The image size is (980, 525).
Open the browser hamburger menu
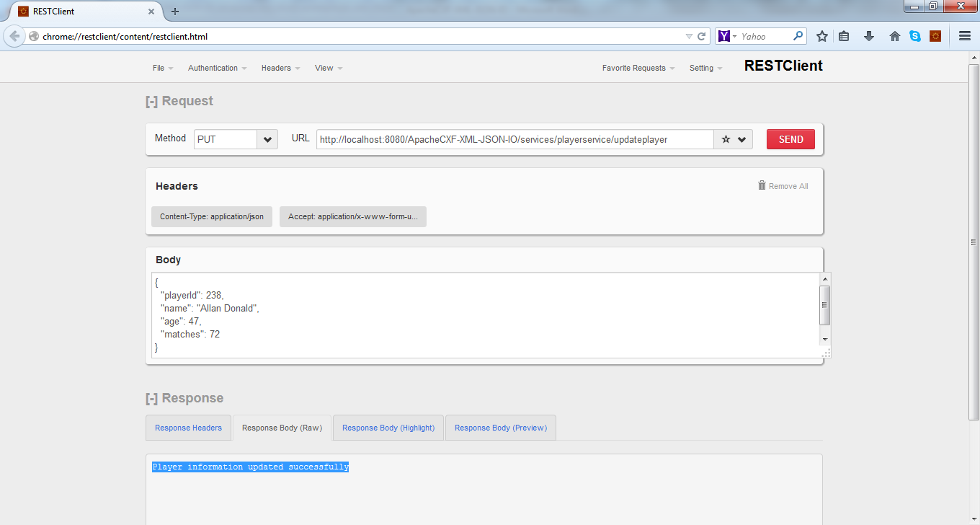pyautogui.click(x=965, y=36)
